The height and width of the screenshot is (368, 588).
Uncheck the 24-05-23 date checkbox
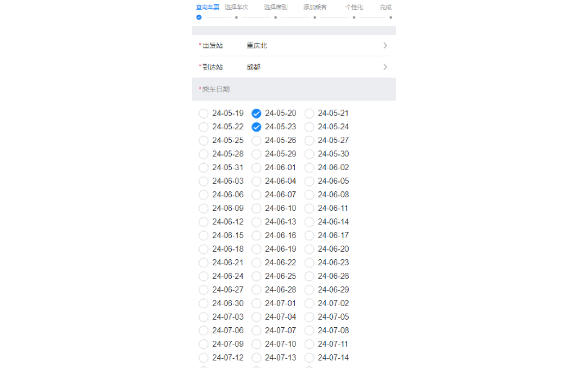256,127
